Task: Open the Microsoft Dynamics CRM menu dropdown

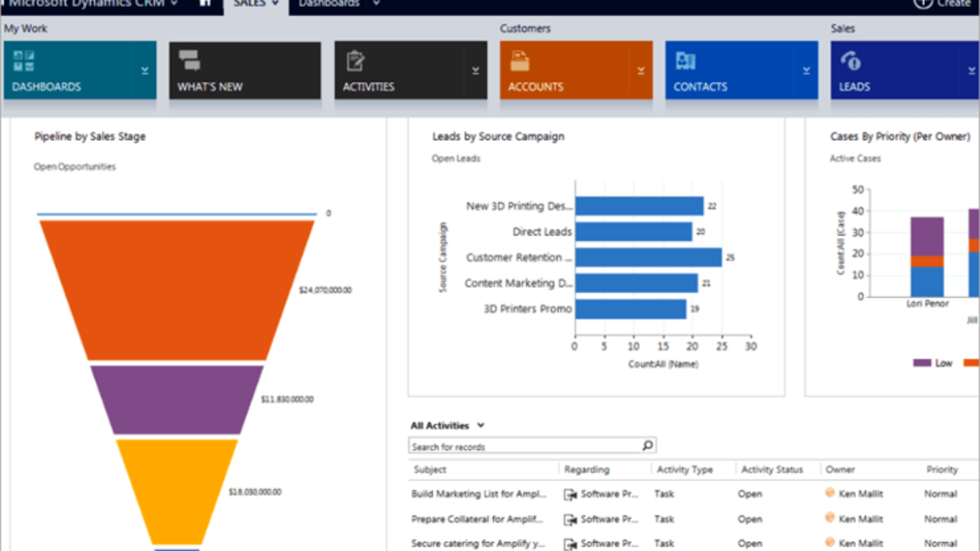Action: (x=175, y=3)
